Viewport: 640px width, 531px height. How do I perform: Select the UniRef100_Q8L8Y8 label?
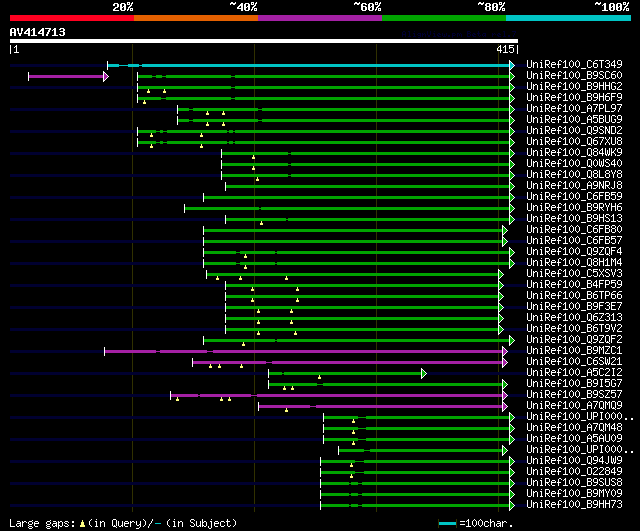(x=574, y=174)
